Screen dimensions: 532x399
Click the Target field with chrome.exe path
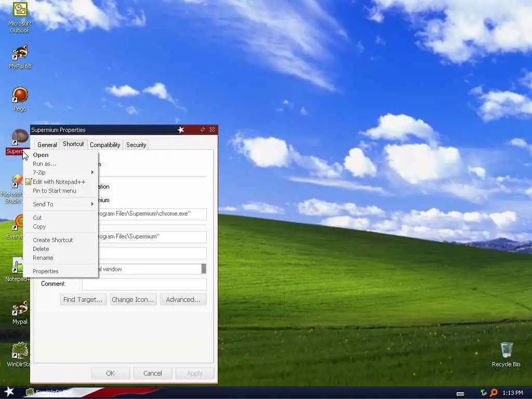click(x=152, y=214)
